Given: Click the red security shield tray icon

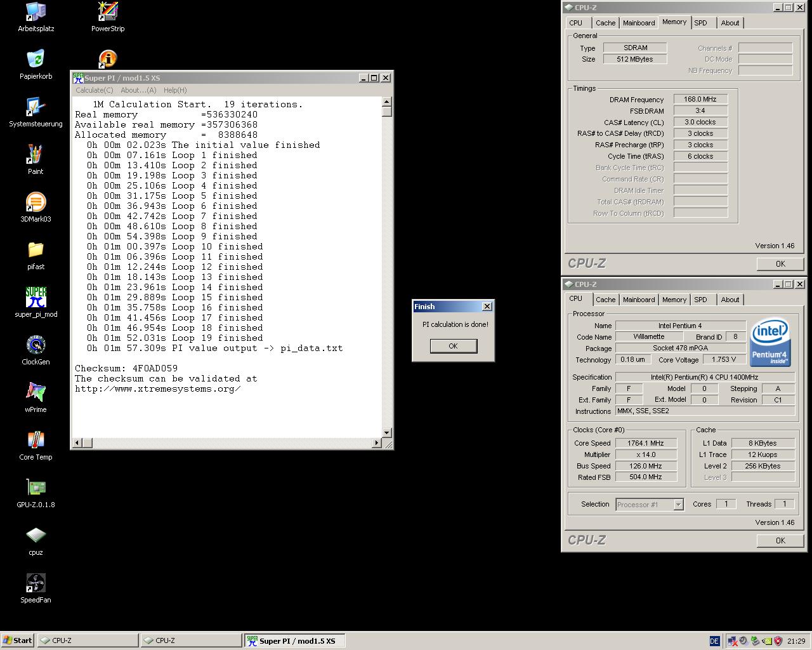Looking at the screenshot, I should 778,641.
